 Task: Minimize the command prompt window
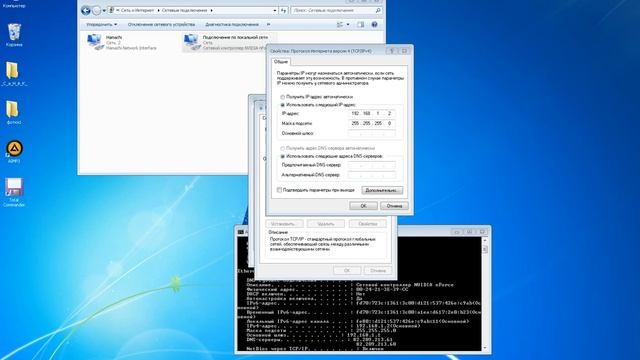coord(457,232)
